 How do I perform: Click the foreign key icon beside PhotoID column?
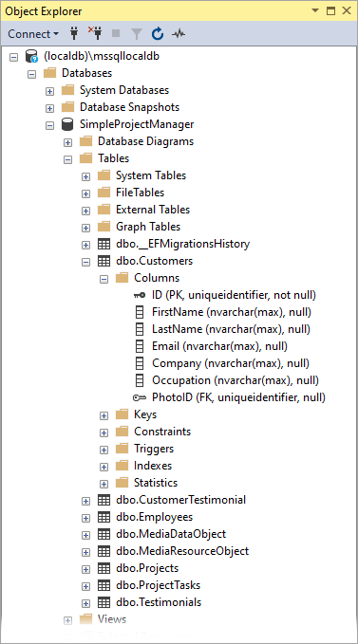tap(140, 397)
